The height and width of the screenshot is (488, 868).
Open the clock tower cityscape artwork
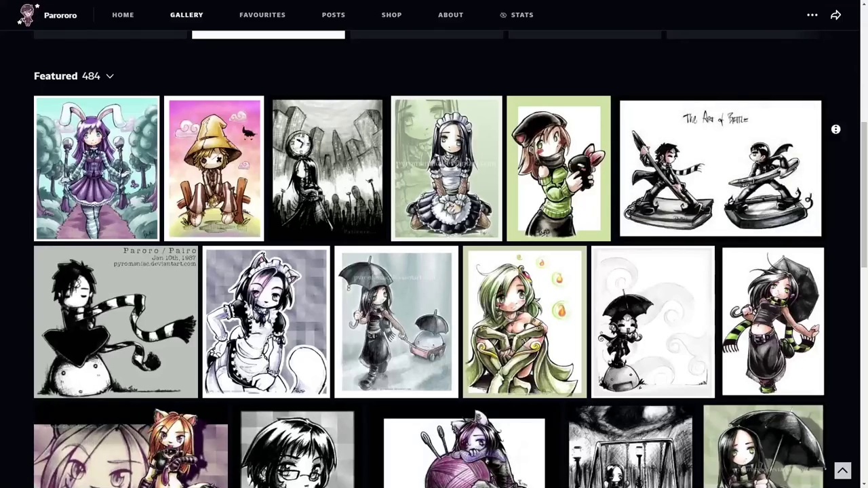[x=327, y=168]
